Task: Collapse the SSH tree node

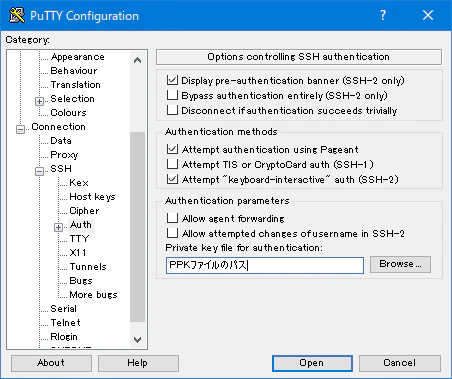Action: [x=39, y=171]
